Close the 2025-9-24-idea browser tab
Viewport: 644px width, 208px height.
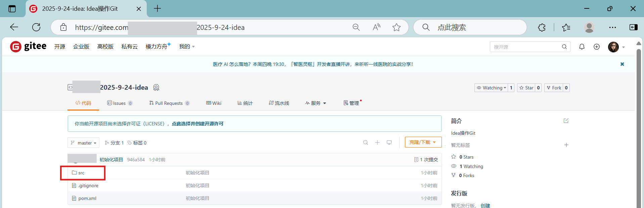pyautogui.click(x=139, y=9)
